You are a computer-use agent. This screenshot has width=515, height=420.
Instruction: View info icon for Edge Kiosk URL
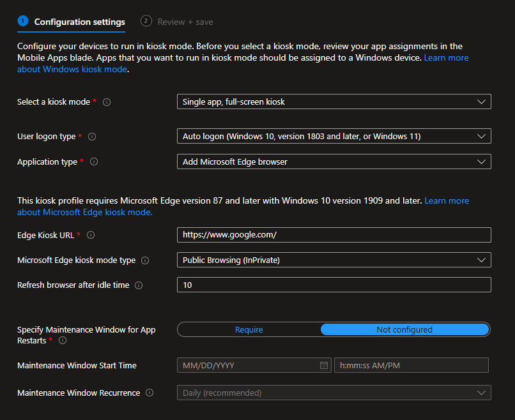91,235
